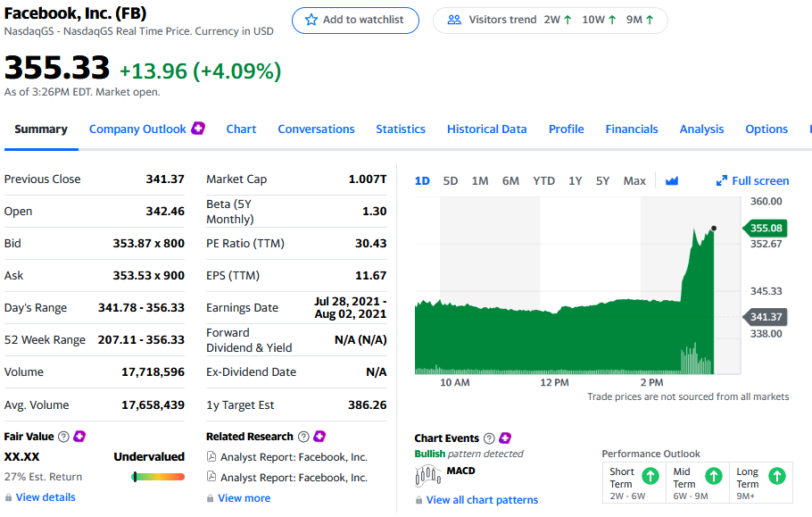Open the Analysis tab
Image resolution: width=812 pixels, height=517 pixels.
tap(701, 129)
